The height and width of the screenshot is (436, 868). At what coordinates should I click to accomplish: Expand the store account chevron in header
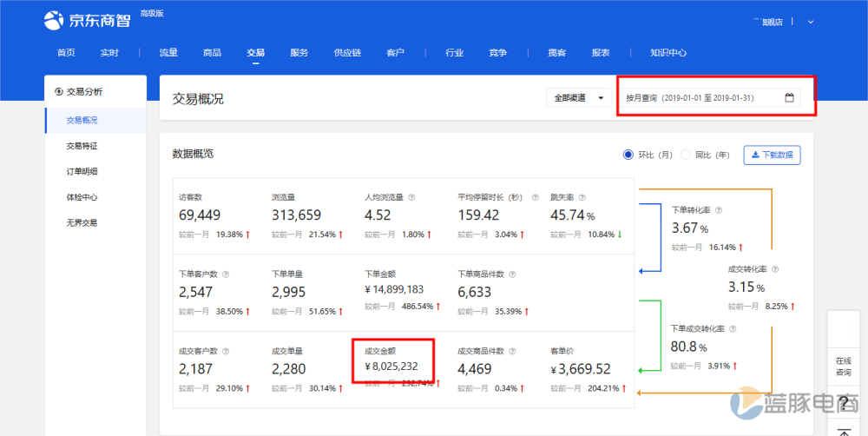point(811,23)
